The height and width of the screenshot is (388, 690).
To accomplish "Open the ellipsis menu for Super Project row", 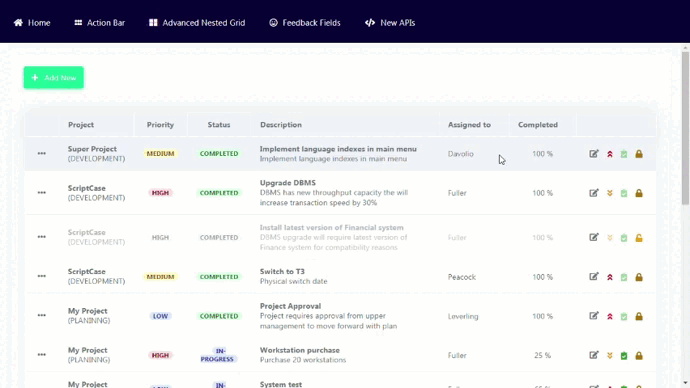I will tap(41, 154).
